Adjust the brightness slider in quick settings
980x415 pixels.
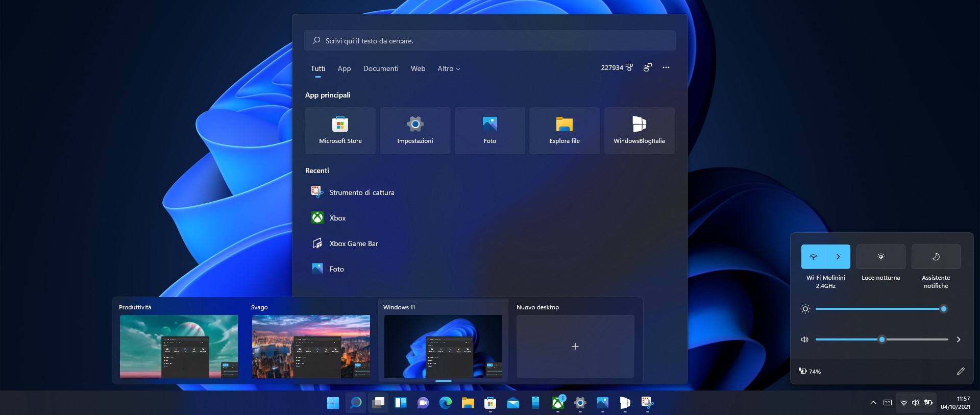(881, 309)
